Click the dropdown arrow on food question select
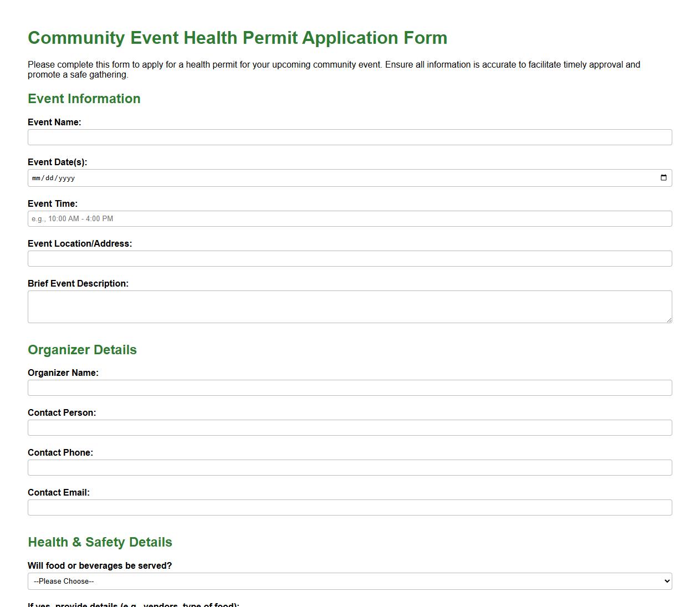The height and width of the screenshot is (607, 700). 665,581
